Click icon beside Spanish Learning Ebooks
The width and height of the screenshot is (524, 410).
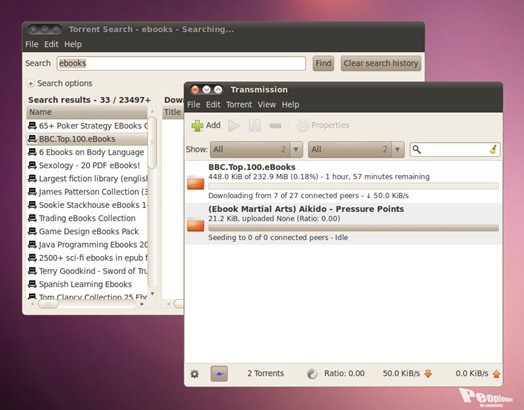(x=32, y=284)
